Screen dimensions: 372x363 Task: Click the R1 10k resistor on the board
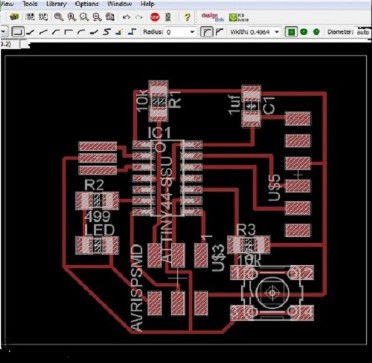(159, 101)
